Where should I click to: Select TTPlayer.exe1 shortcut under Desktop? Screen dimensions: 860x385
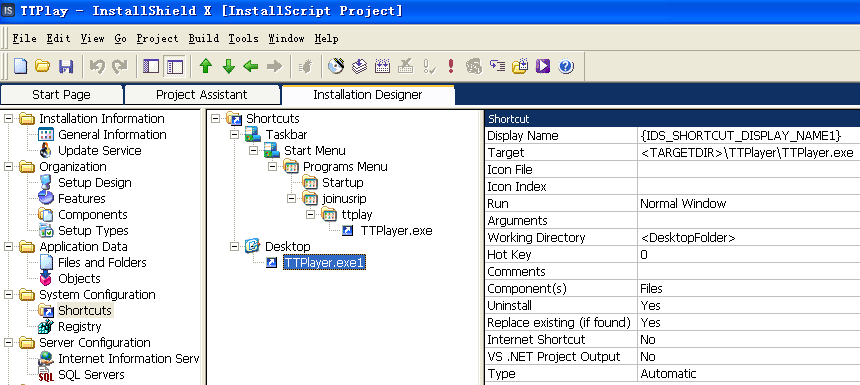point(324,263)
